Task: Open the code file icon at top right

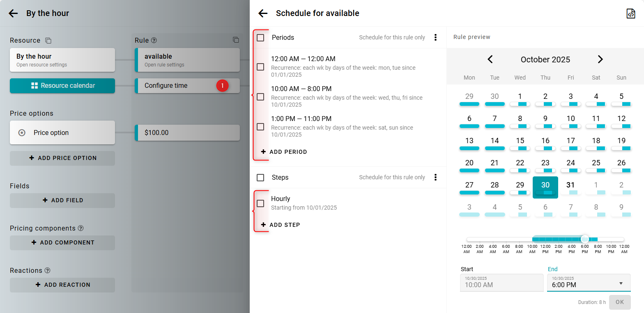Action: (630, 14)
